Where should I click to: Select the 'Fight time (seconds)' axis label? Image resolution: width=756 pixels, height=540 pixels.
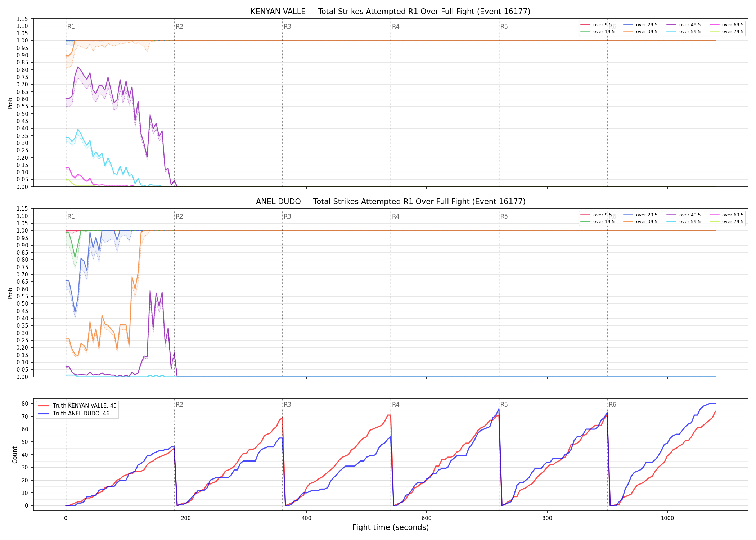coord(391,527)
